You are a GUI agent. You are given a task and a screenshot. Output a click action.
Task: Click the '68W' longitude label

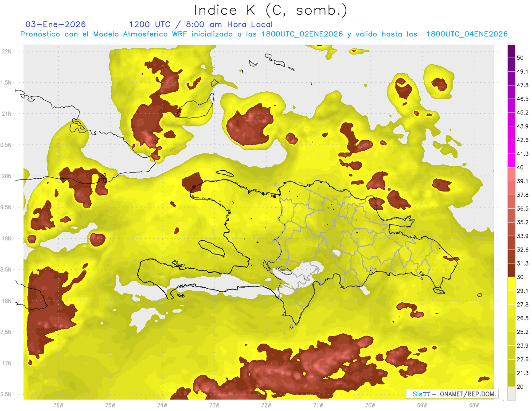[474, 405]
